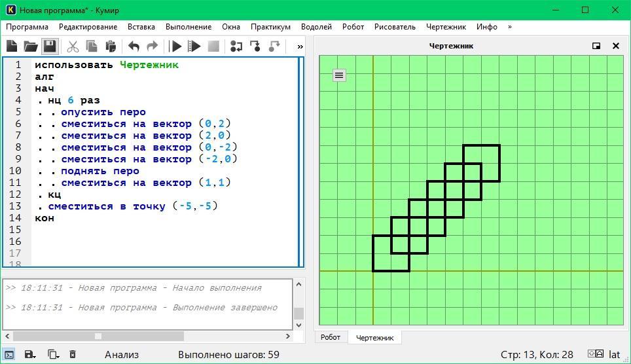Viewport: 631px width, 364px height.
Task: Run the program with the play icon
Action: click(x=175, y=46)
